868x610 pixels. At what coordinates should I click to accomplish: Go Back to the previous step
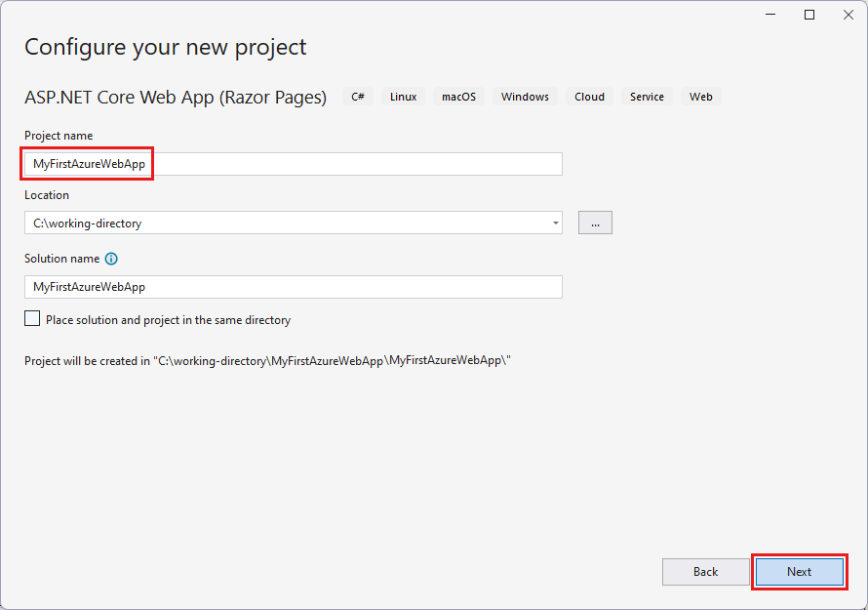point(705,572)
